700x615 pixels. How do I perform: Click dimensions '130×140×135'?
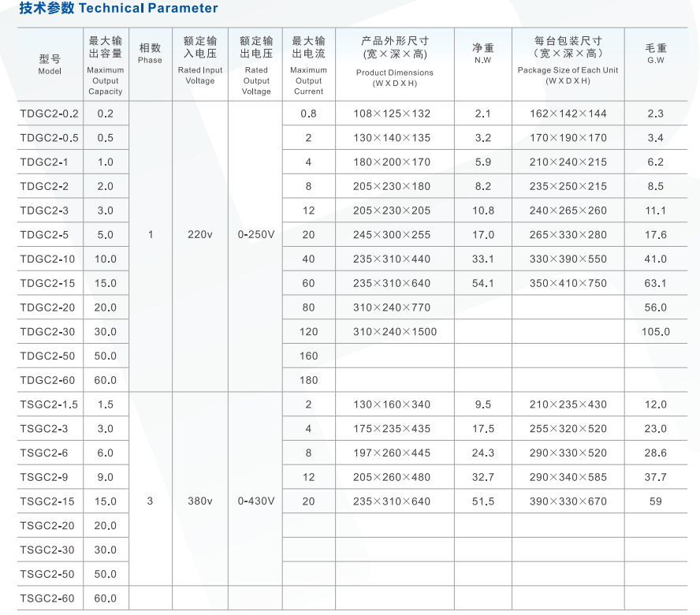392,137
